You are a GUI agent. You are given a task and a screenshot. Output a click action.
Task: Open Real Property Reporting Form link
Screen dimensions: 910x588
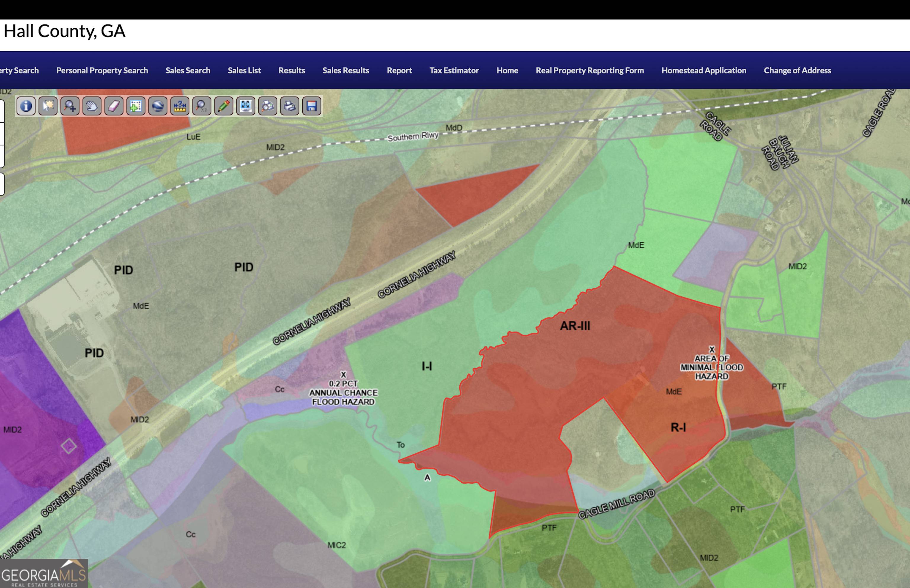[x=589, y=71]
